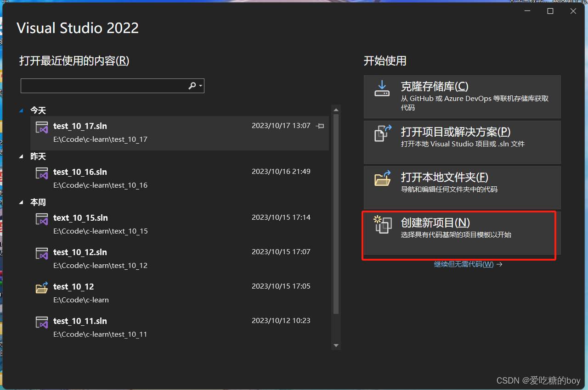Collapse the 今天 group

coord(21,110)
